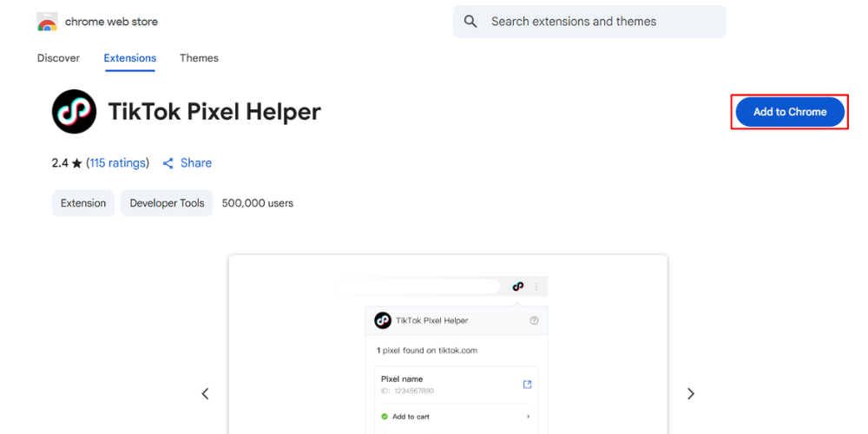Click the Developer Tools category chip
Screen dimensions: 868x434
click(167, 203)
